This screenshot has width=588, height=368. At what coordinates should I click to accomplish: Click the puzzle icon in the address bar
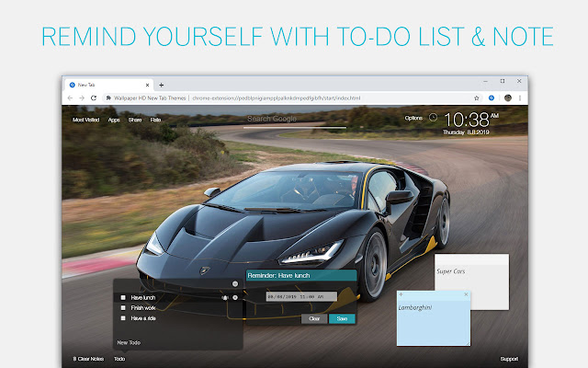[108, 98]
